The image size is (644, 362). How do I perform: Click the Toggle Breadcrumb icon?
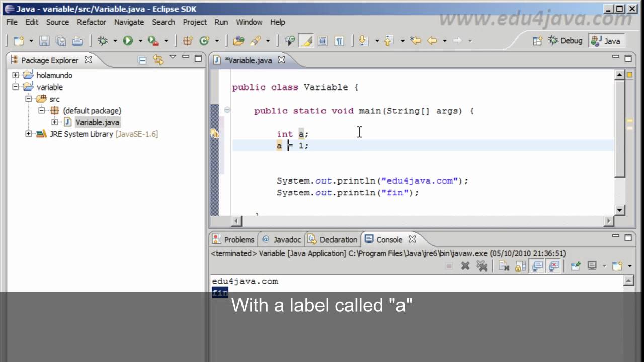pos(290,41)
